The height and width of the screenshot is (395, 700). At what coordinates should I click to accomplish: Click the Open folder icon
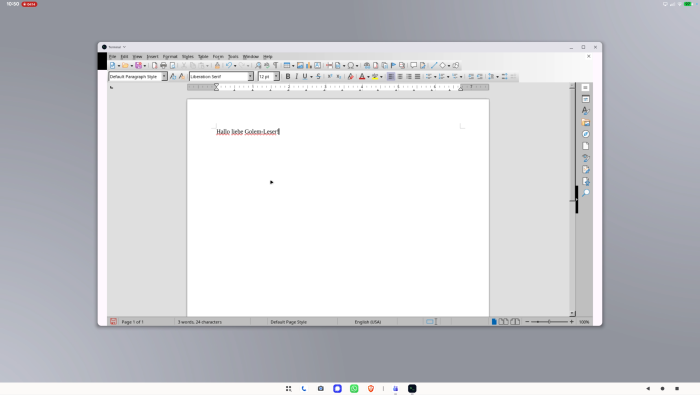(125, 66)
